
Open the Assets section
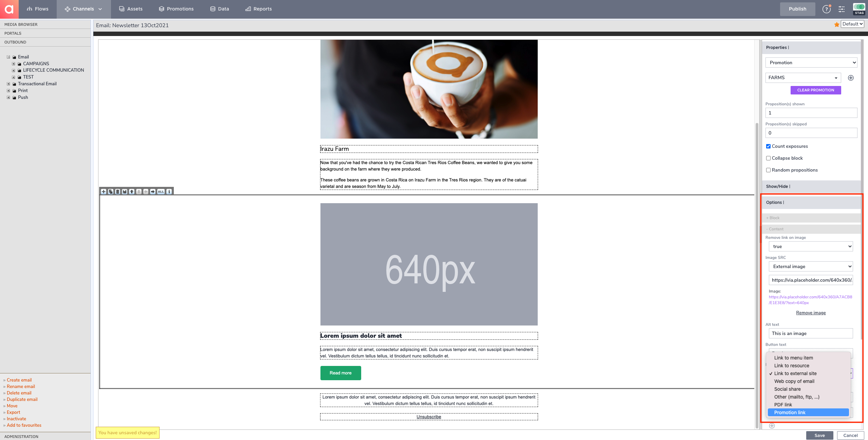[131, 9]
